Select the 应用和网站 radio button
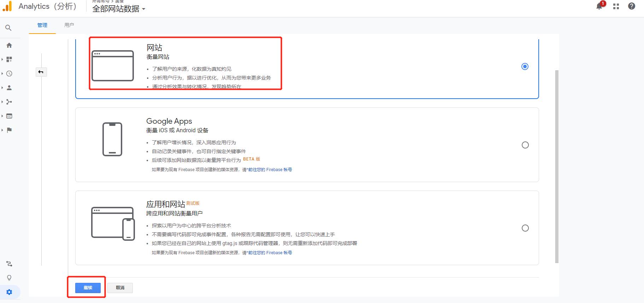Screen dimensions: 644x303 pyautogui.click(x=525, y=228)
